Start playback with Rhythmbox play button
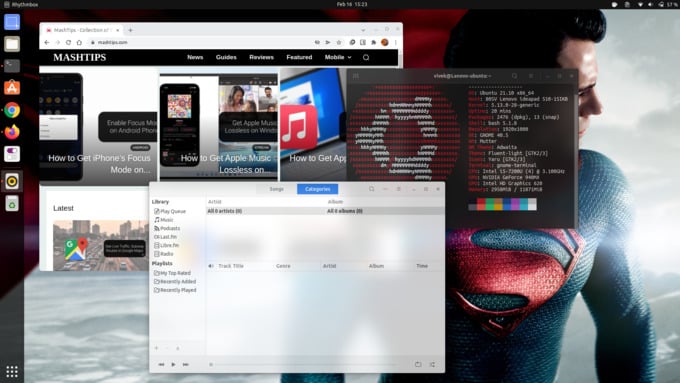680x383 pixels. tap(173, 365)
